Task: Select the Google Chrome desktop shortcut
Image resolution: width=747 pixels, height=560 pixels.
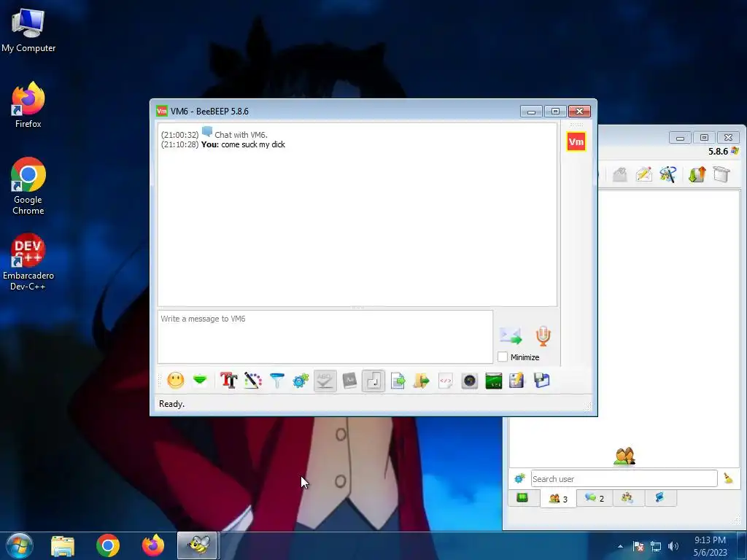Action: click(28, 186)
